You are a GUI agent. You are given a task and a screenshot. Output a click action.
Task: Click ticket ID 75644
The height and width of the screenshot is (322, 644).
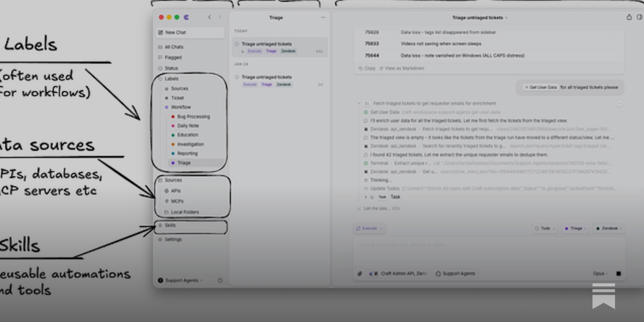372,56
